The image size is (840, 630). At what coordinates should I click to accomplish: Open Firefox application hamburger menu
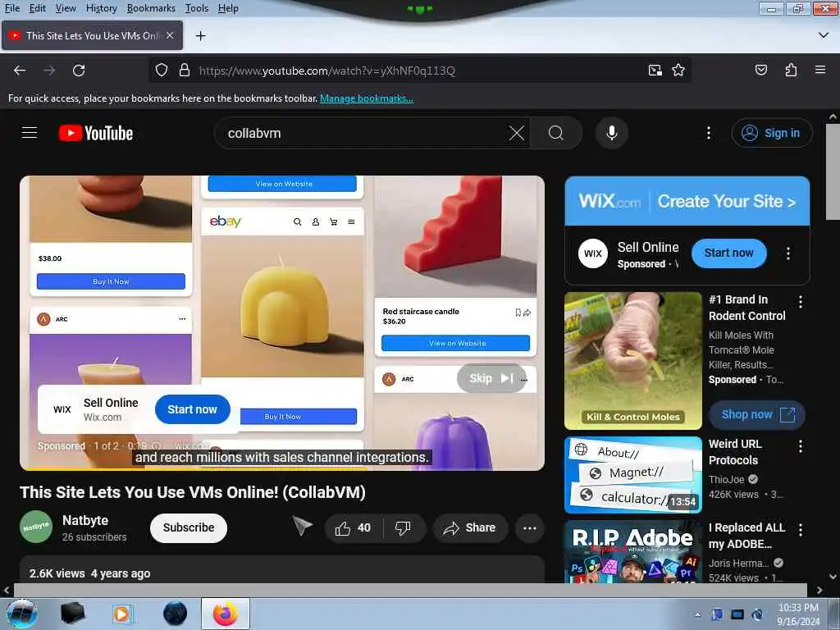(x=819, y=71)
